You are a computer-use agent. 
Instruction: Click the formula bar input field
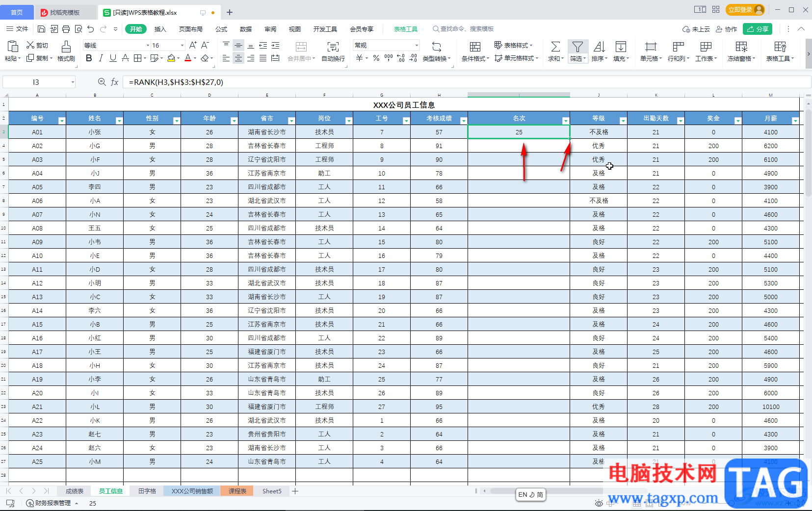click(x=466, y=82)
